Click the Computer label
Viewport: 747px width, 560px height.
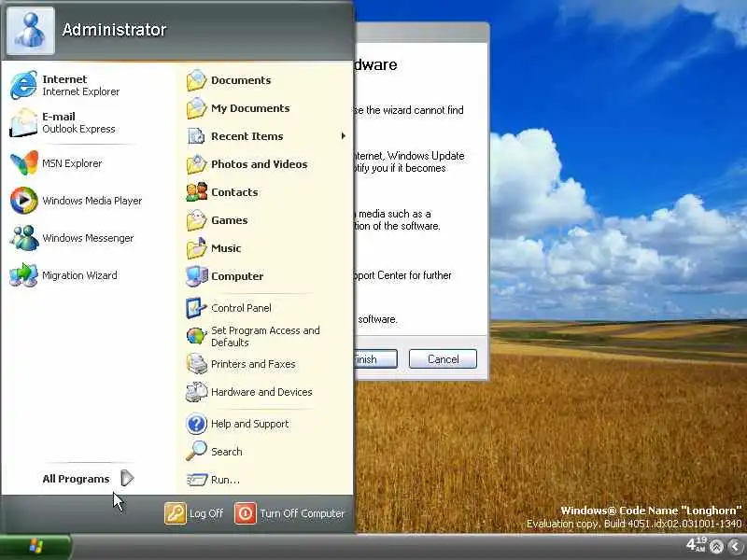pyautogui.click(x=237, y=276)
